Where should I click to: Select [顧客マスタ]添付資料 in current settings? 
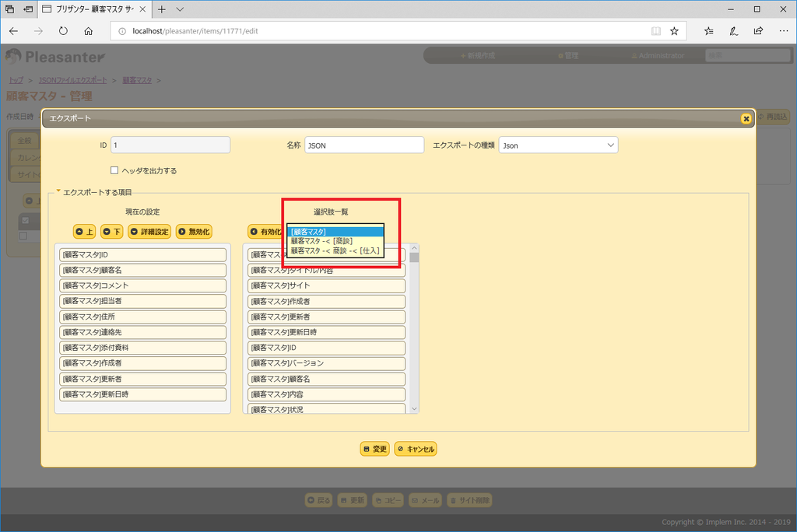coord(143,348)
